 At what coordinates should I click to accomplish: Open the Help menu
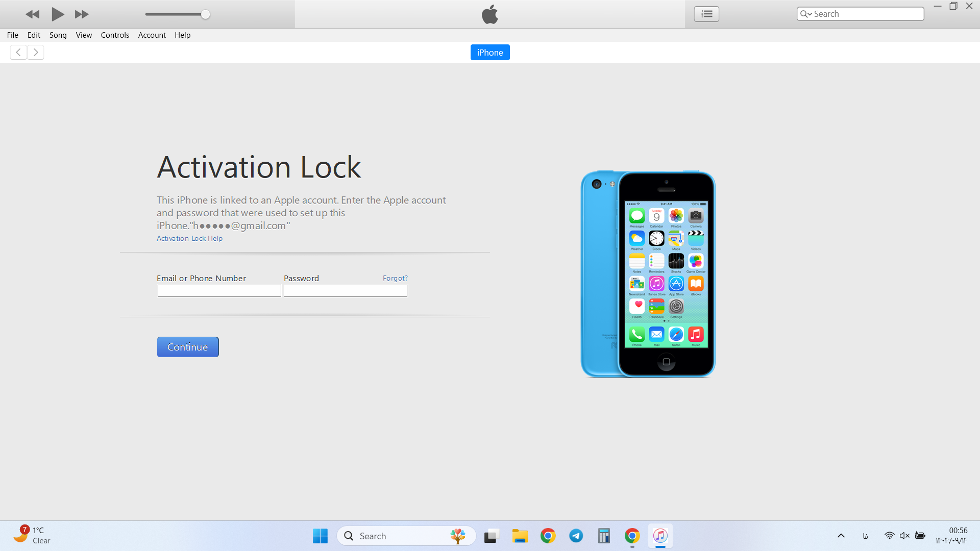coord(183,35)
